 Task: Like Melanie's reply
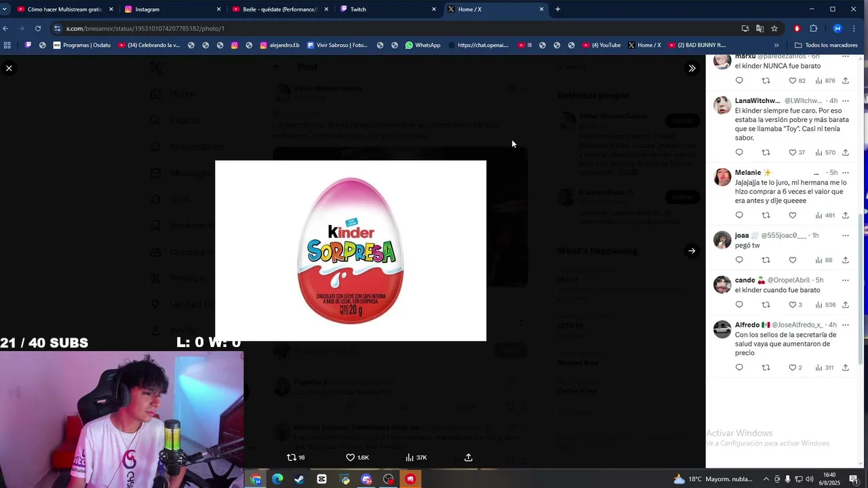click(x=792, y=216)
